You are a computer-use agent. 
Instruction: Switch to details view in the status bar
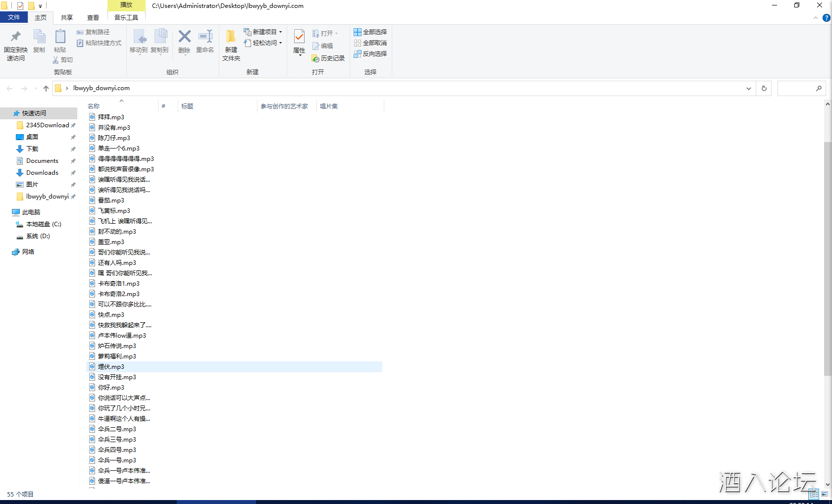pos(814,494)
